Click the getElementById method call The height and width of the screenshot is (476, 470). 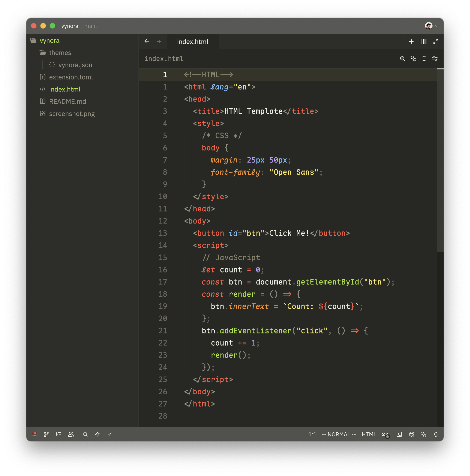[x=328, y=282]
